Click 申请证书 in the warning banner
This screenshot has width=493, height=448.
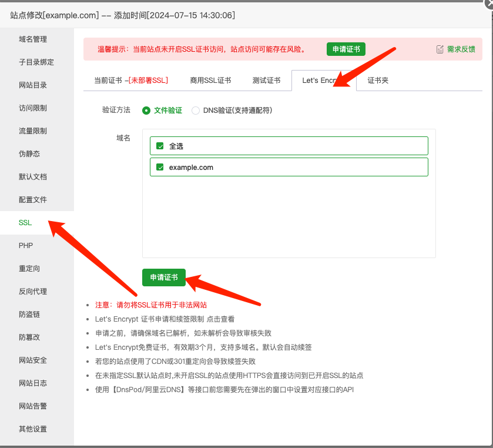click(346, 49)
